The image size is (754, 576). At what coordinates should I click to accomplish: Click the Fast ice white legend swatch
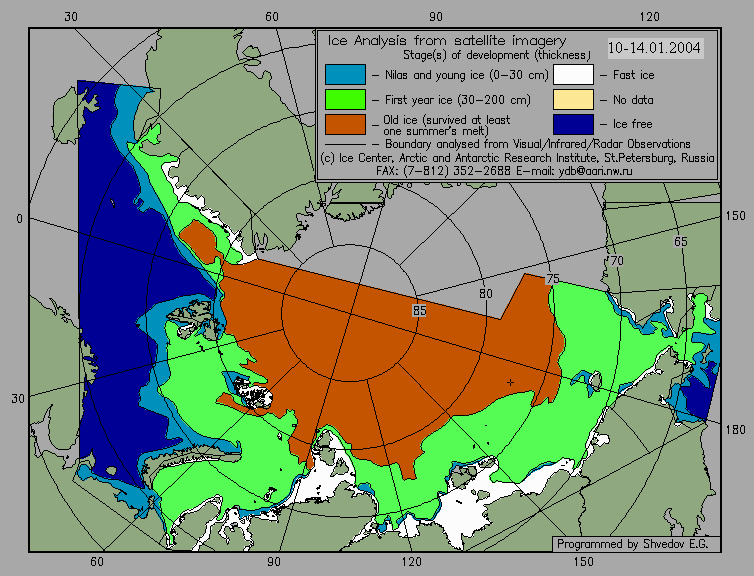click(573, 75)
